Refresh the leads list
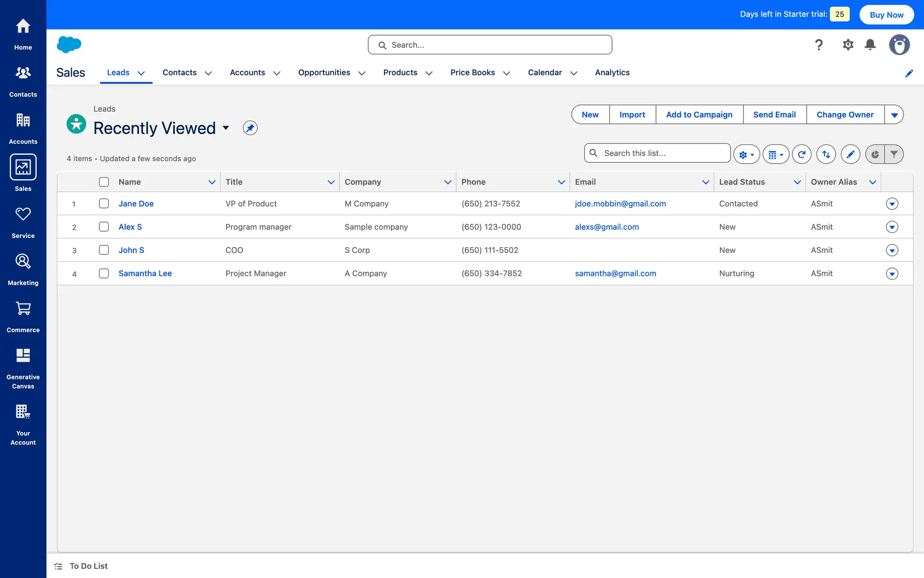Screen dimensions: 924x578 coord(801,154)
